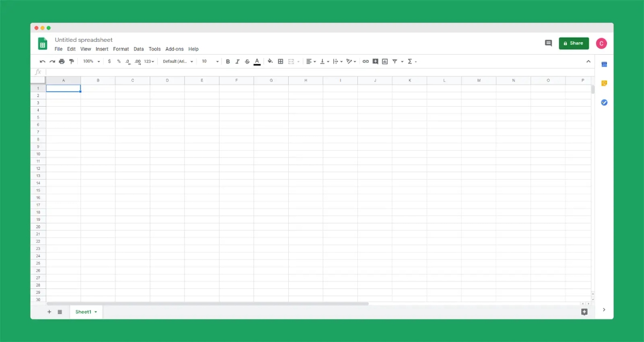Select the Sheet1 tab
Image resolution: width=644 pixels, height=342 pixels.
86,311
